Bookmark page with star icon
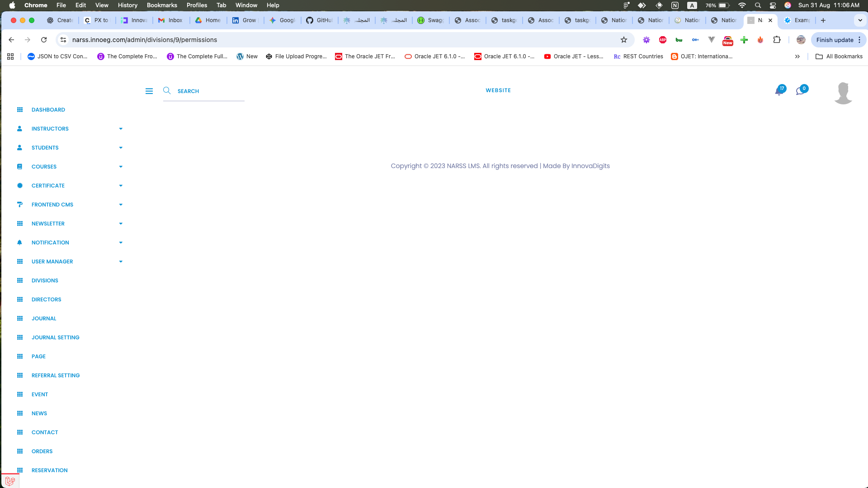 (624, 40)
